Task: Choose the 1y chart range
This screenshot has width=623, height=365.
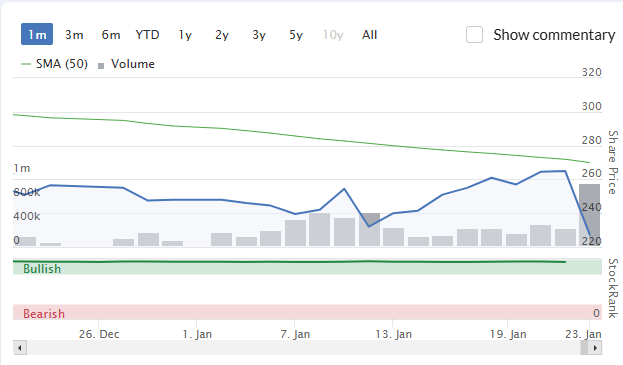Action: pyautogui.click(x=185, y=35)
